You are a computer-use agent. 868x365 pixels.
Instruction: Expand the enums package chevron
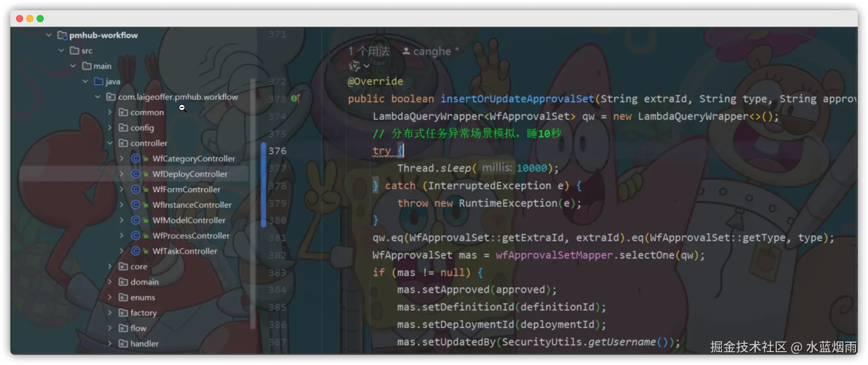click(109, 297)
